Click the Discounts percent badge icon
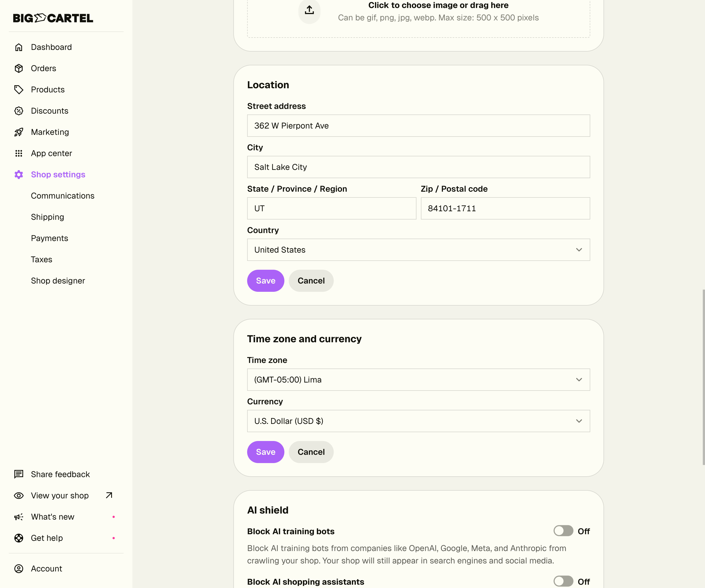 [19, 111]
